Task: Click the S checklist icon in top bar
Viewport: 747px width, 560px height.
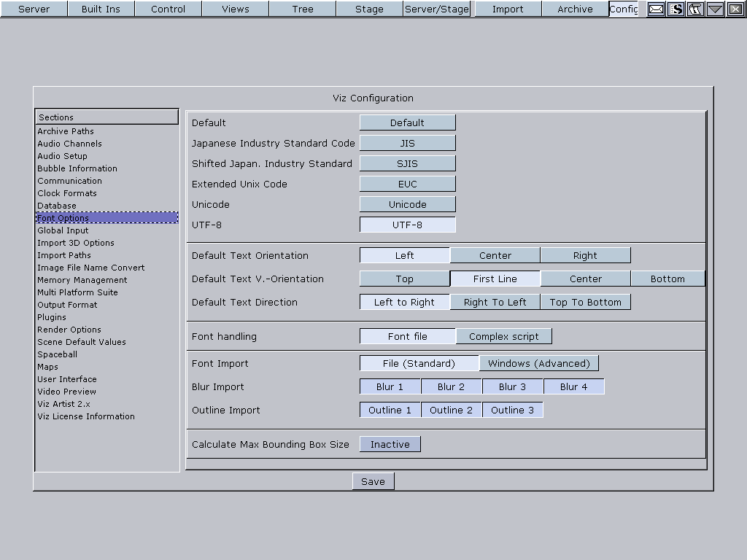Action: [676, 9]
